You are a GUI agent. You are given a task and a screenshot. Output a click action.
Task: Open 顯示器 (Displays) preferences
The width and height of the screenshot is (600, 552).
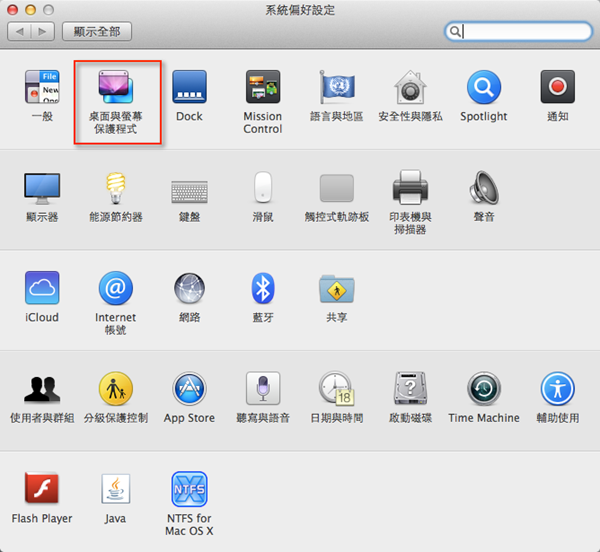click(42, 188)
